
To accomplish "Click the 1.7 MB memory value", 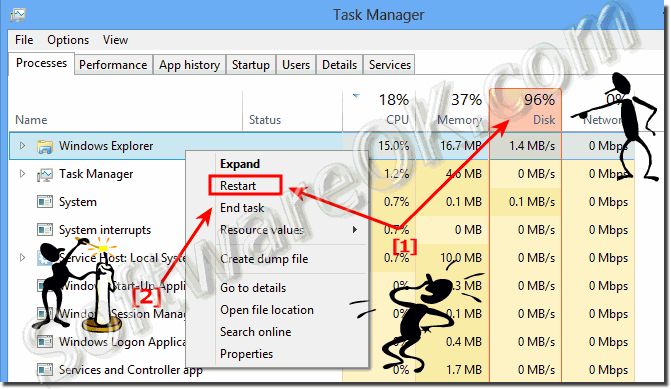I will click(463, 370).
